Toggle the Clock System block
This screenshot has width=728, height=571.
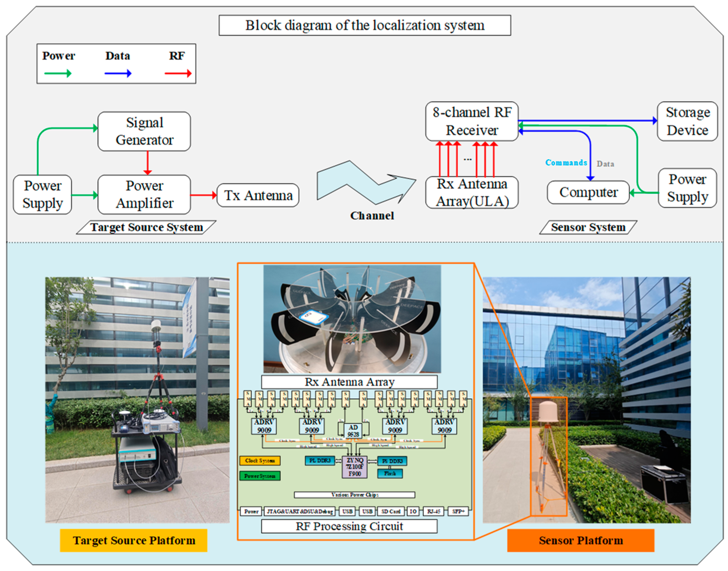[x=260, y=461]
